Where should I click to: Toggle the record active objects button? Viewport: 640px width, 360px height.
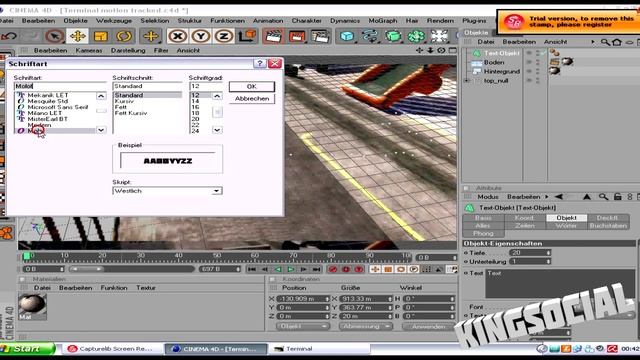pyautogui.click(x=333, y=269)
